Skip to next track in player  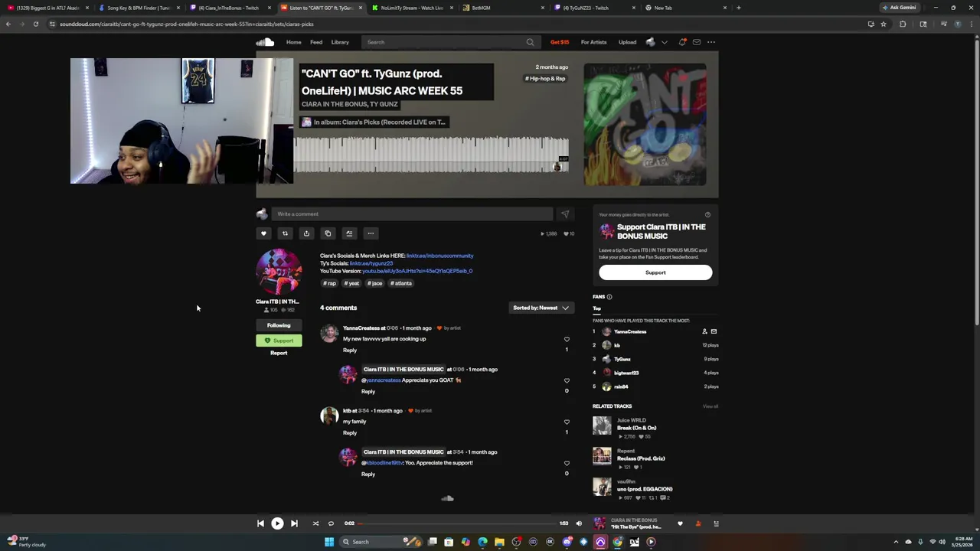(x=294, y=523)
